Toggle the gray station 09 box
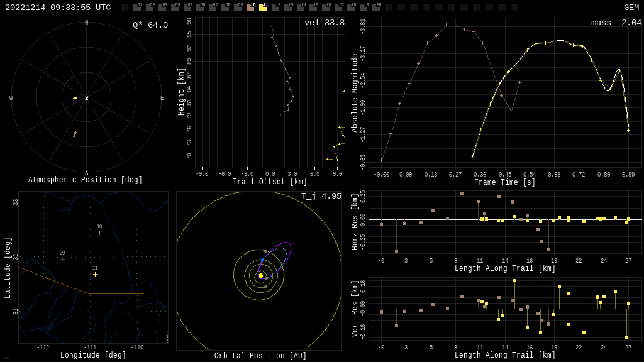Viewport: 644px width, 362px height. click(x=238, y=8)
